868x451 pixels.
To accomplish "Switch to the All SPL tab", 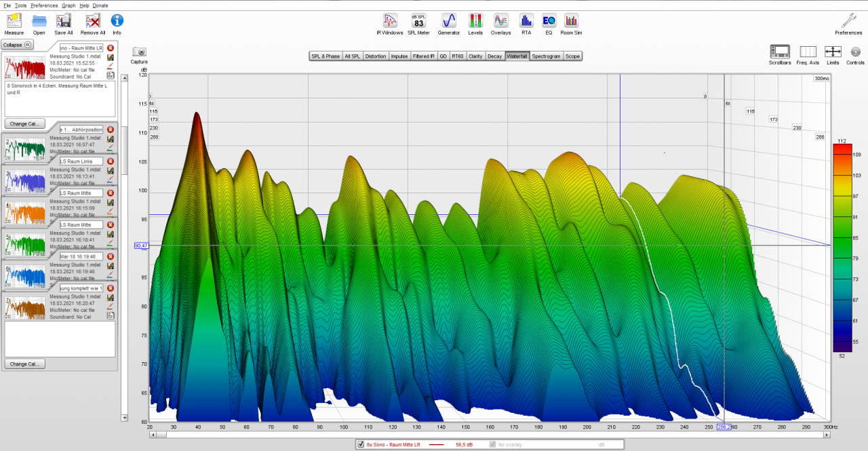I will [353, 56].
